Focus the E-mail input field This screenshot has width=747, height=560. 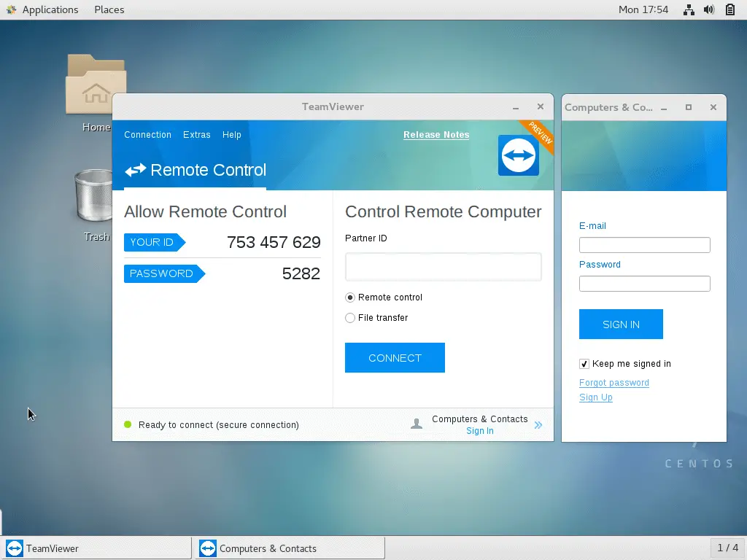coord(645,245)
